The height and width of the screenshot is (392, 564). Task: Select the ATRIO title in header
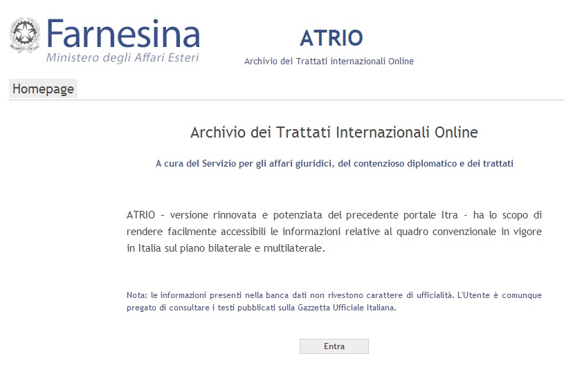331,37
